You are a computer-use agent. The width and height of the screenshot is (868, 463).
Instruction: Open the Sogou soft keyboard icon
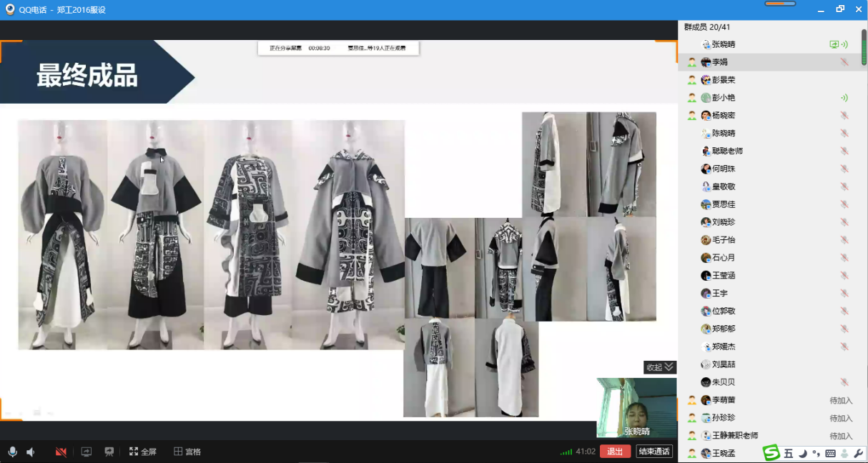830,453
